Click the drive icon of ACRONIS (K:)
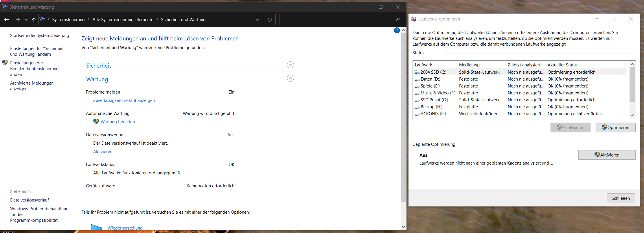 (417, 114)
